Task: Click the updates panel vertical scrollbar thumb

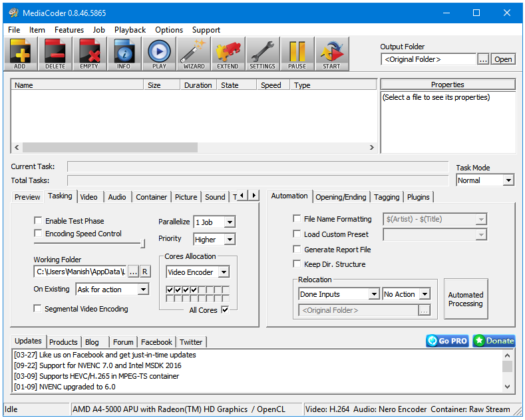Action: point(507,366)
